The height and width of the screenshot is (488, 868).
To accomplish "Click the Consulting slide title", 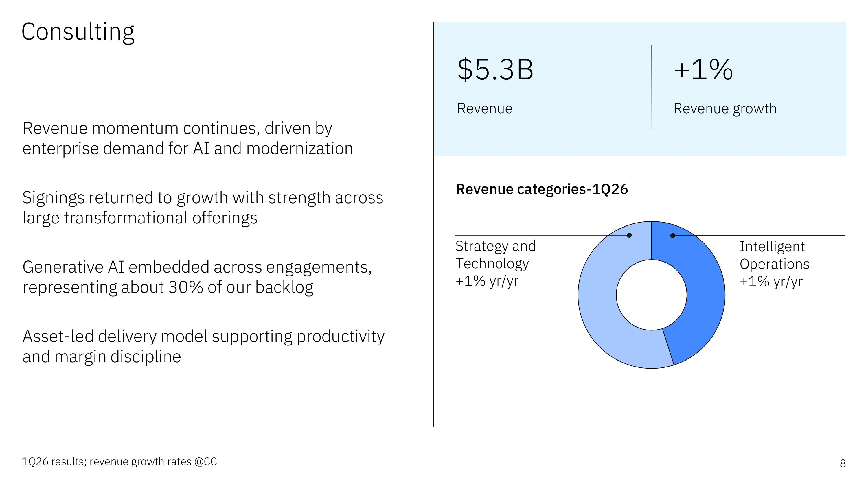I will click(78, 32).
